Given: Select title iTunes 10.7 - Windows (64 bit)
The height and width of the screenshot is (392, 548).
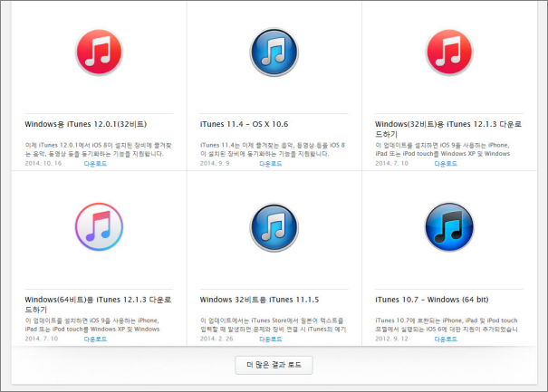Looking at the screenshot, I should point(432,300).
